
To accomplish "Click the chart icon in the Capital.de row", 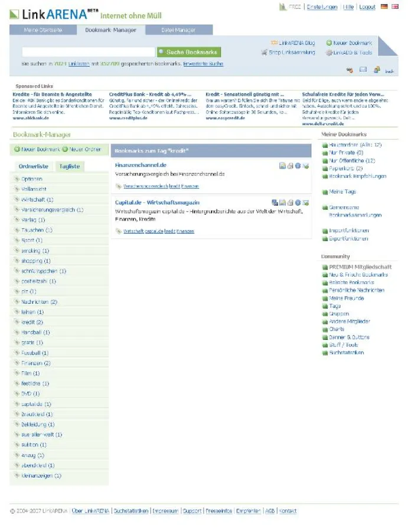I will coord(282,203).
